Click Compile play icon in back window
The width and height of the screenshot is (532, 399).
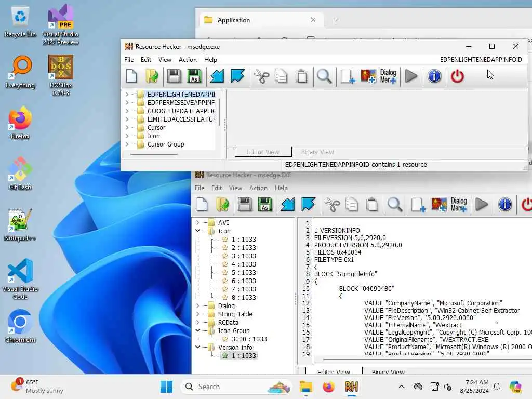coord(482,204)
